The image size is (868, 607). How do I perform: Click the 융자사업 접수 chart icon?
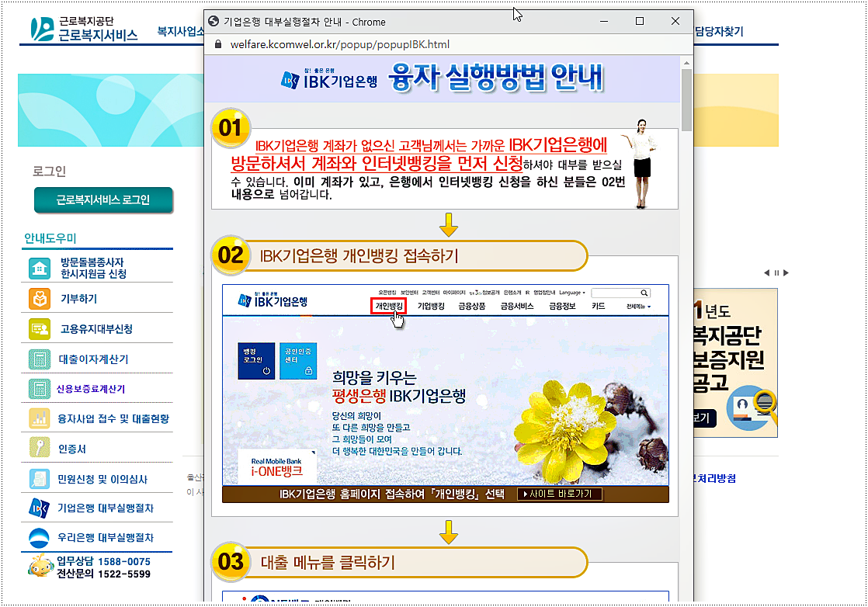[40, 419]
